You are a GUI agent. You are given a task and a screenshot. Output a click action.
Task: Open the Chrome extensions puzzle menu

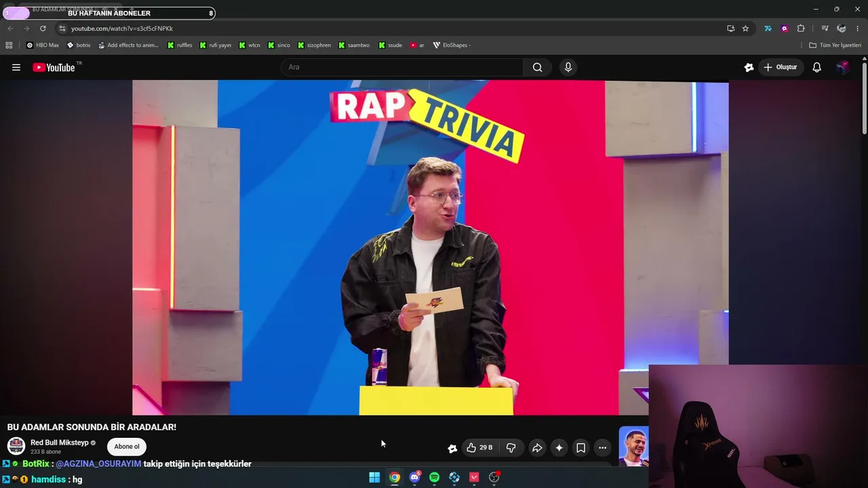tap(801, 28)
